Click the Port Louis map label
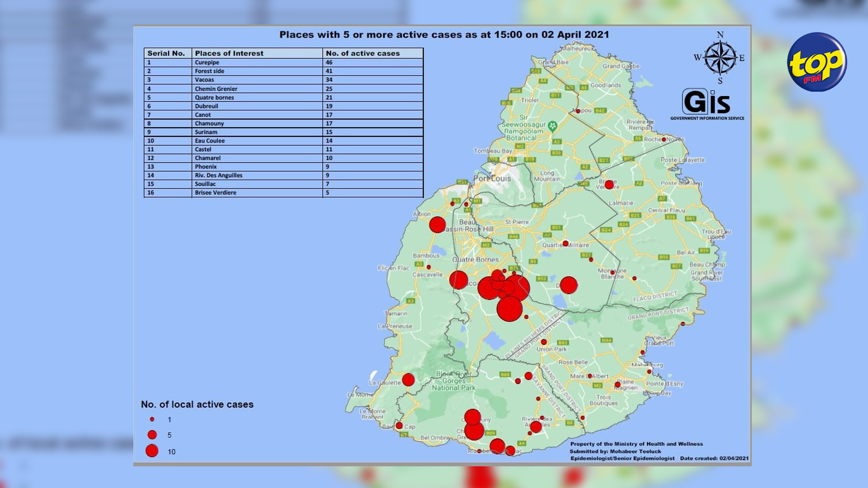The image size is (868, 488). click(492, 178)
